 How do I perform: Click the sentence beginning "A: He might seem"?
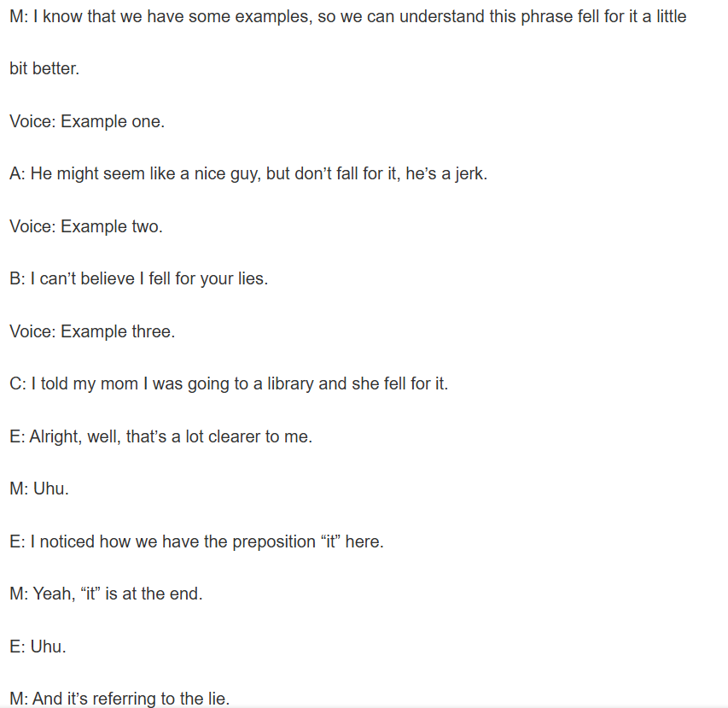[248, 173]
